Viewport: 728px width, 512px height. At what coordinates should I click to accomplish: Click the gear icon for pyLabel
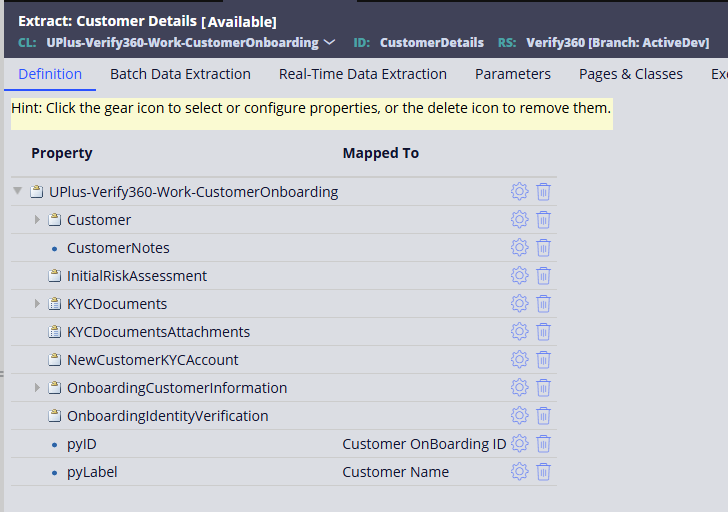(x=520, y=472)
